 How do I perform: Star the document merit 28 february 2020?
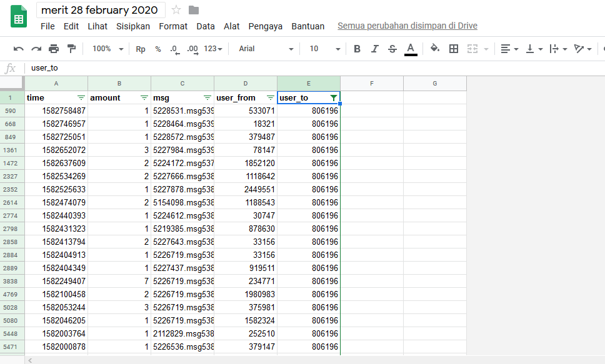point(176,10)
